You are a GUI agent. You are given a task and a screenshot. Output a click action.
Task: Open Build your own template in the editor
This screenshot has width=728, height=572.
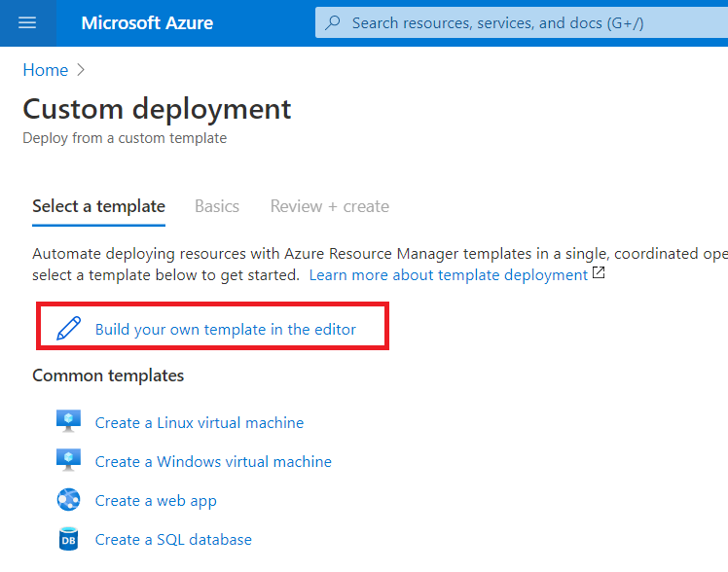pyautogui.click(x=225, y=329)
